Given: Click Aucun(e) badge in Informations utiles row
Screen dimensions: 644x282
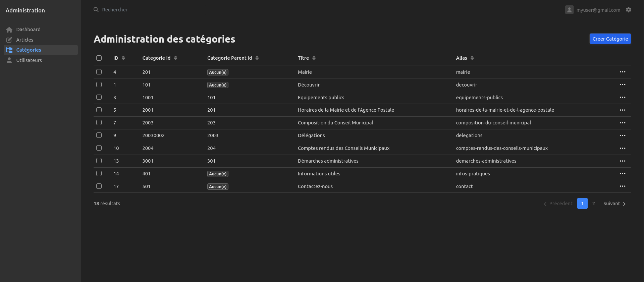Looking at the screenshot, I should pos(218,174).
